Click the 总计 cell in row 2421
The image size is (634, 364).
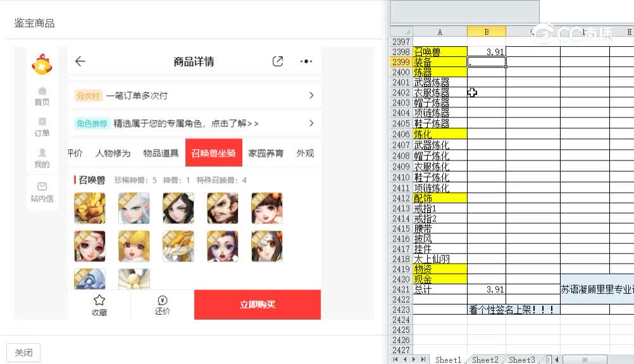440,289
